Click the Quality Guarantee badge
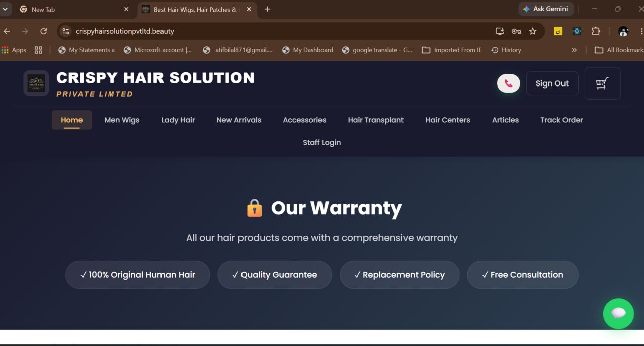Screen dimensions: 644x346 coord(275,275)
